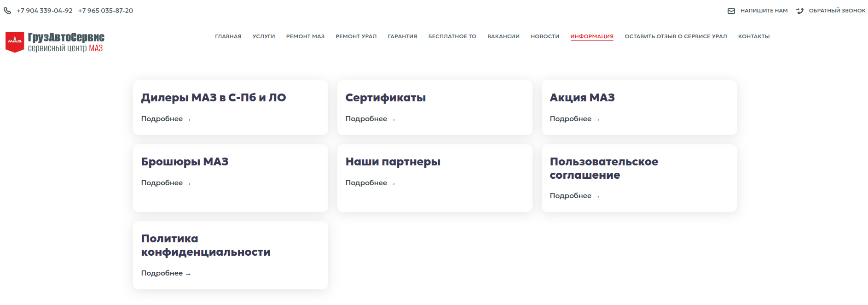
Task: Open the Дилеры МАЗ в С-Пб и ЛО card title
Action: [x=214, y=98]
